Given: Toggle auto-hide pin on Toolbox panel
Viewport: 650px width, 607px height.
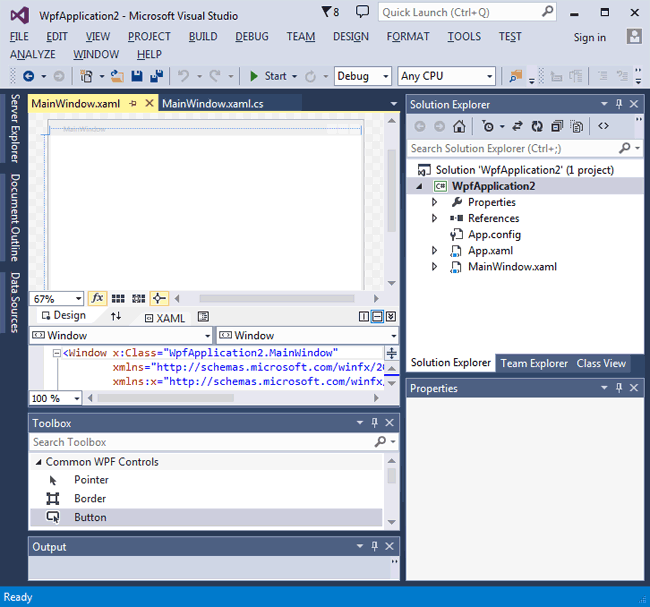Looking at the screenshot, I should coord(374,422).
